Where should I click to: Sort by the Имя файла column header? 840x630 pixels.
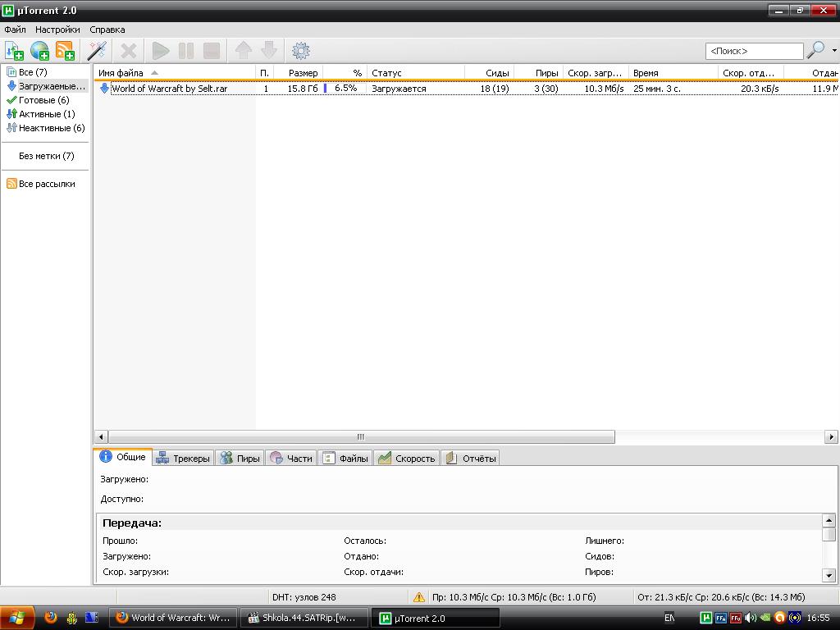pos(176,73)
